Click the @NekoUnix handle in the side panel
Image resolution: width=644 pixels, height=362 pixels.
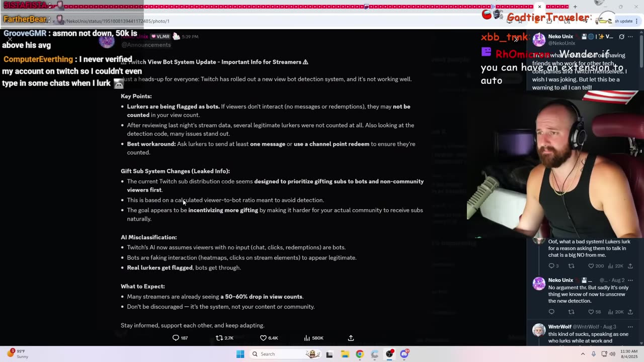(x=561, y=43)
